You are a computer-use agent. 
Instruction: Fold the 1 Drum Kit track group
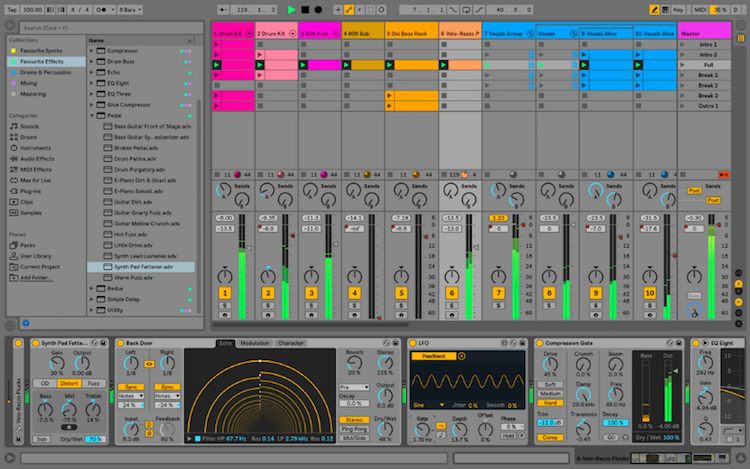pos(249,34)
